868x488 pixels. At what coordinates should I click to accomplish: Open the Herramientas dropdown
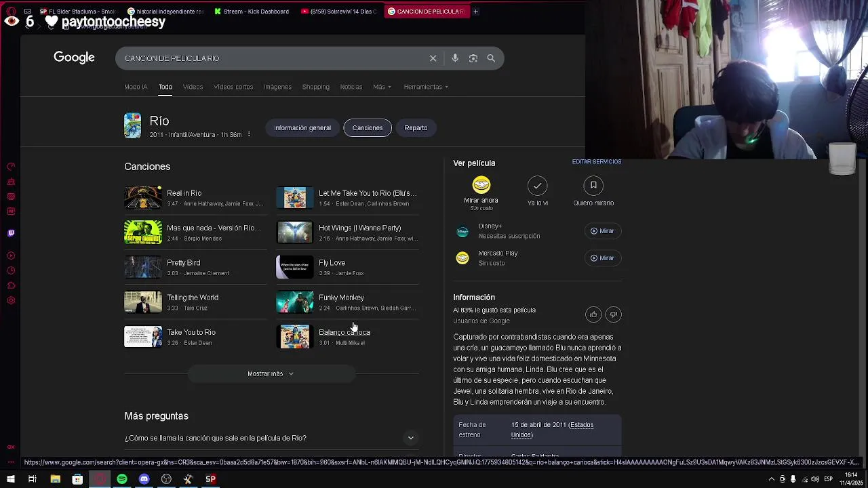[426, 87]
